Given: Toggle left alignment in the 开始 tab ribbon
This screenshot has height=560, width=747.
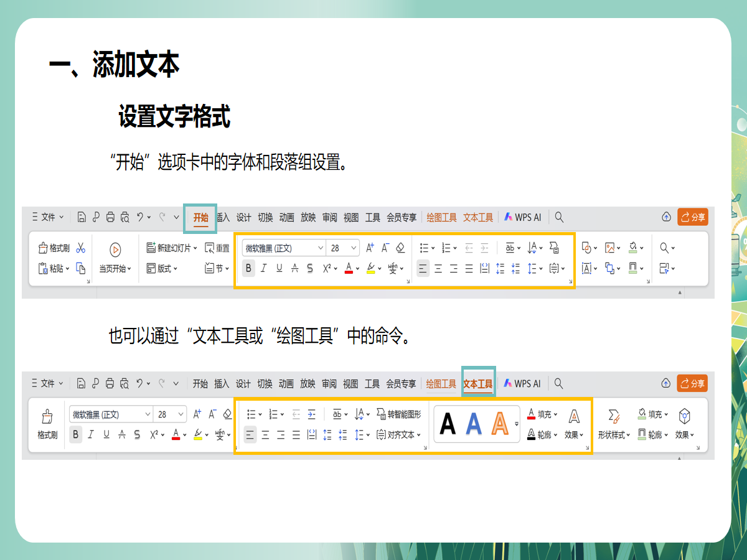Looking at the screenshot, I should (x=423, y=268).
